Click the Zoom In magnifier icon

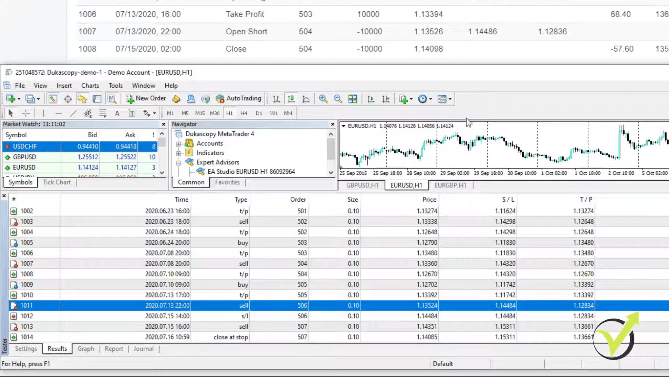tap(323, 99)
